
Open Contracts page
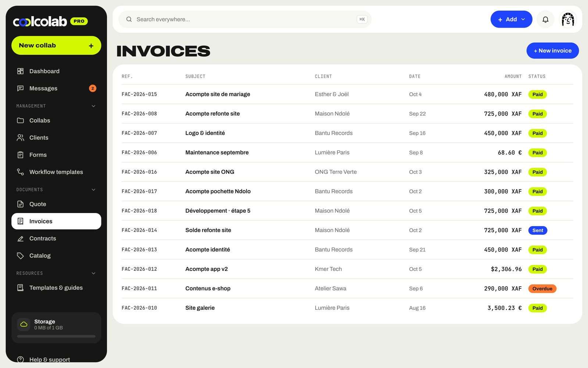56,238
